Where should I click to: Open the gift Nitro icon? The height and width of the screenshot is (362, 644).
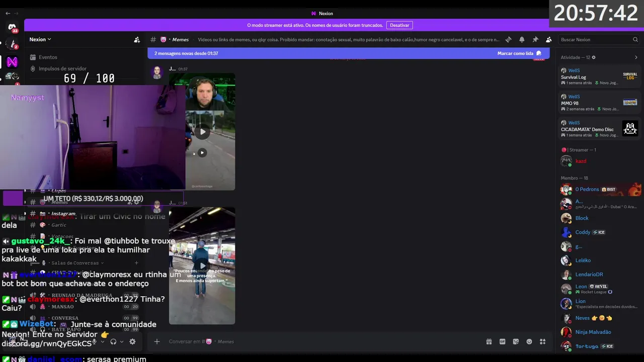click(489, 342)
